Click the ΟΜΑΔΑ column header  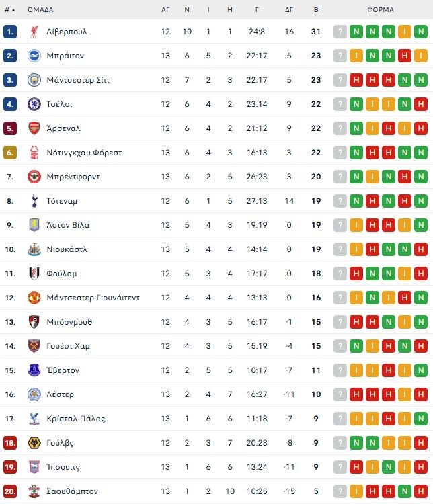click(x=40, y=10)
